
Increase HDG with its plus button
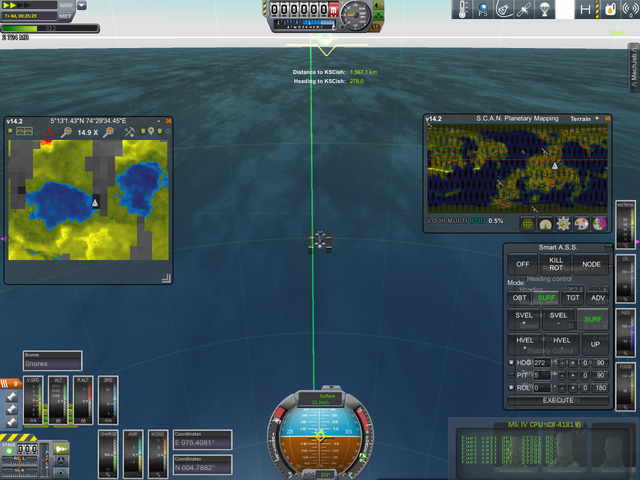(x=573, y=362)
